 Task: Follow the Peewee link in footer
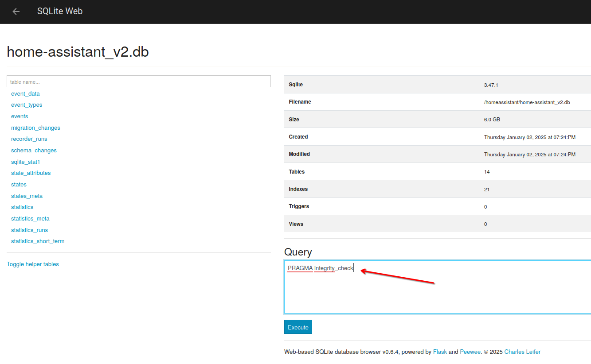click(x=470, y=352)
